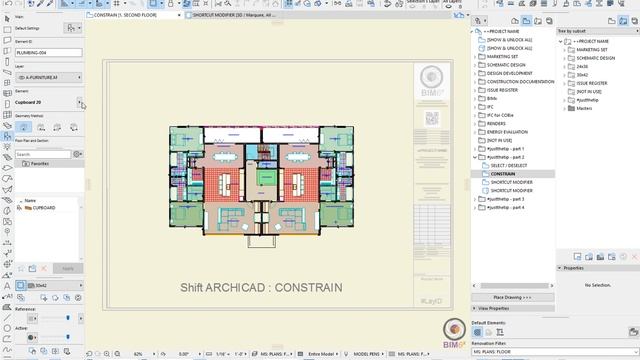Select SCHEMATIC DESIGN in the layout tree
This screenshot has height=360, width=640.
coord(596,58)
